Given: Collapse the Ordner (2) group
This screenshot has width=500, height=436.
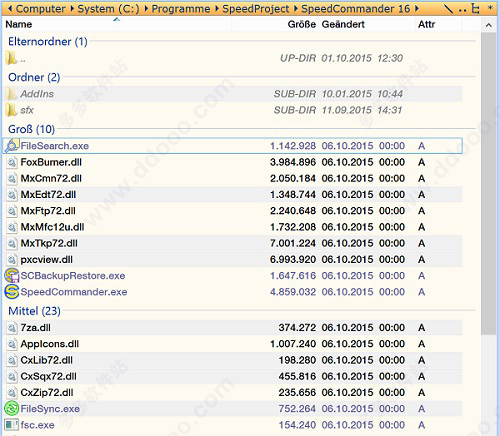Looking at the screenshot, I should [34, 77].
